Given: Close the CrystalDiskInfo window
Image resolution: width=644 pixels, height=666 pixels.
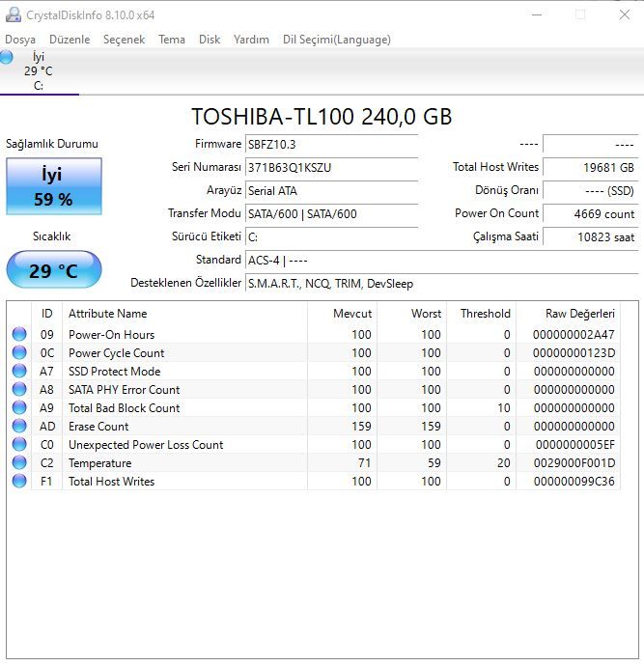Looking at the screenshot, I should (x=624, y=14).
